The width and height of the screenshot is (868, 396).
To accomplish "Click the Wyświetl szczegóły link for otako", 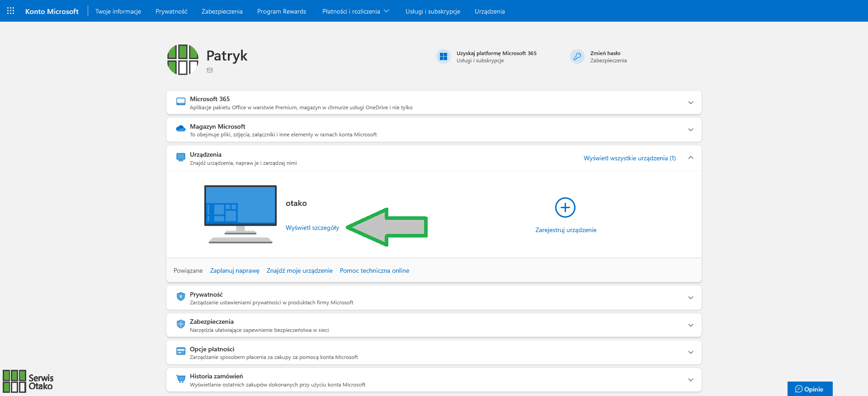I will coord(312,228).
